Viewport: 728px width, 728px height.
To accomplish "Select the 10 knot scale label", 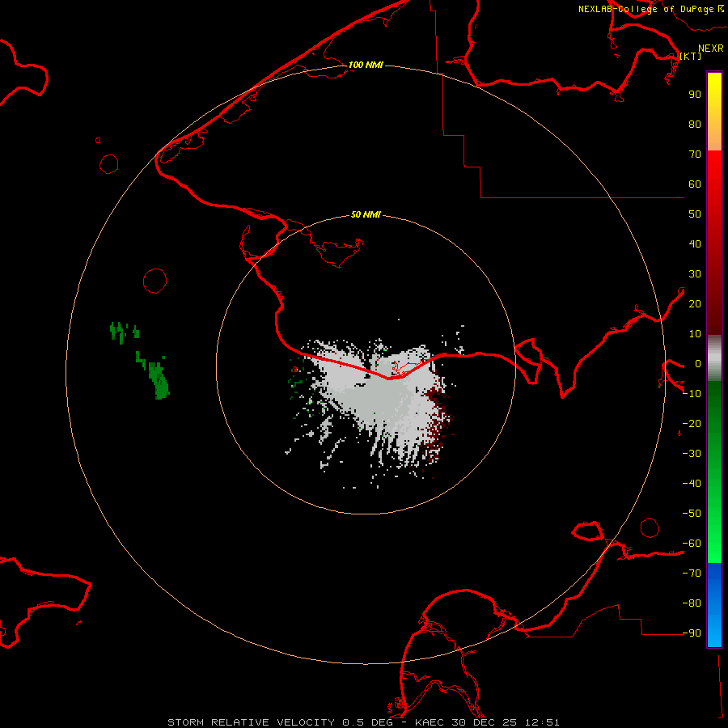I will point(695,334).
